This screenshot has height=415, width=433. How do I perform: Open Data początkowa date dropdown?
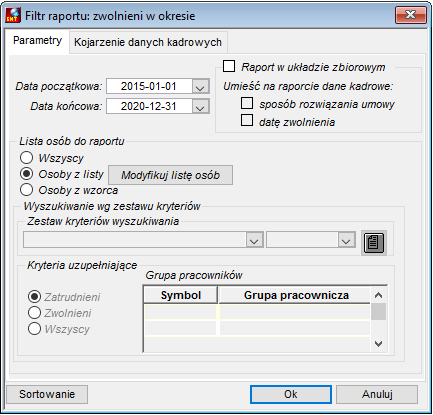(x=200, y=87)
